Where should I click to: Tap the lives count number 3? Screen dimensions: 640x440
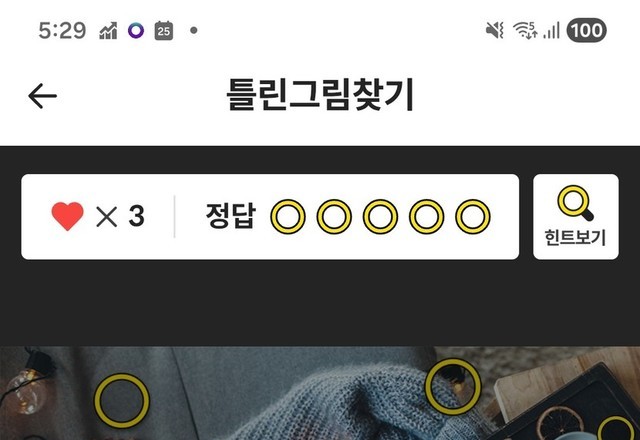137,216
